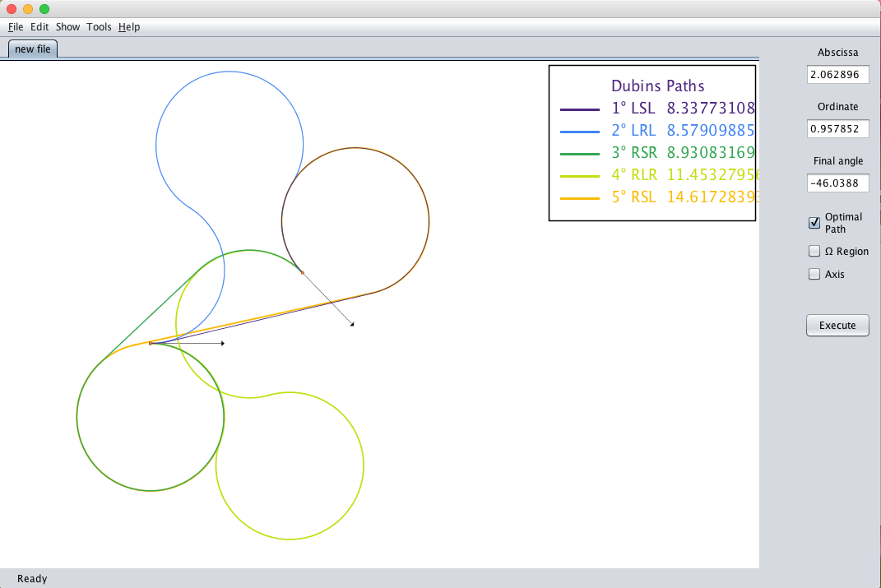Screen dimensions: 881x588
Task: Click the Ordinate input field
Action: 837,129
